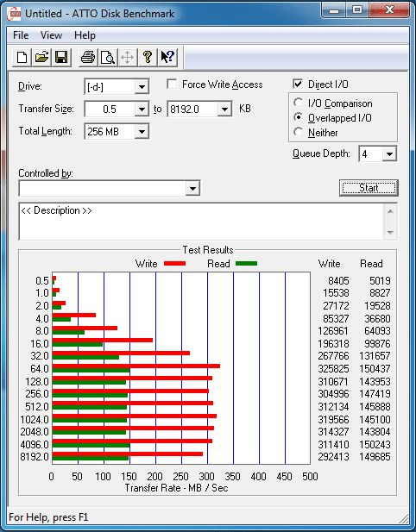Open the maximum Transfer Size 8192.0 dropdown
The width and height of the screenshot is (416, 532).
click(x=224, y=110)
